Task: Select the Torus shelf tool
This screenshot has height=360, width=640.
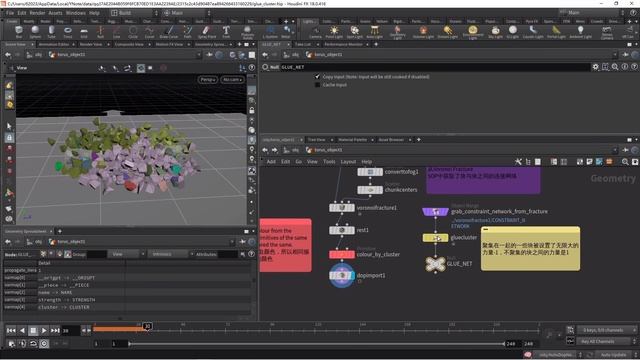Action: point(68,31)
